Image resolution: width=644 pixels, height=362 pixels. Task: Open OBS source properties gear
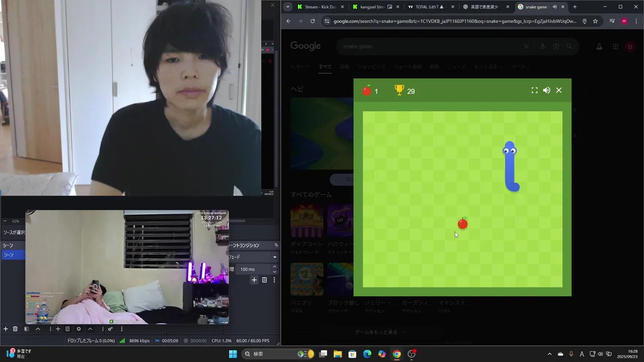(78, 329)
